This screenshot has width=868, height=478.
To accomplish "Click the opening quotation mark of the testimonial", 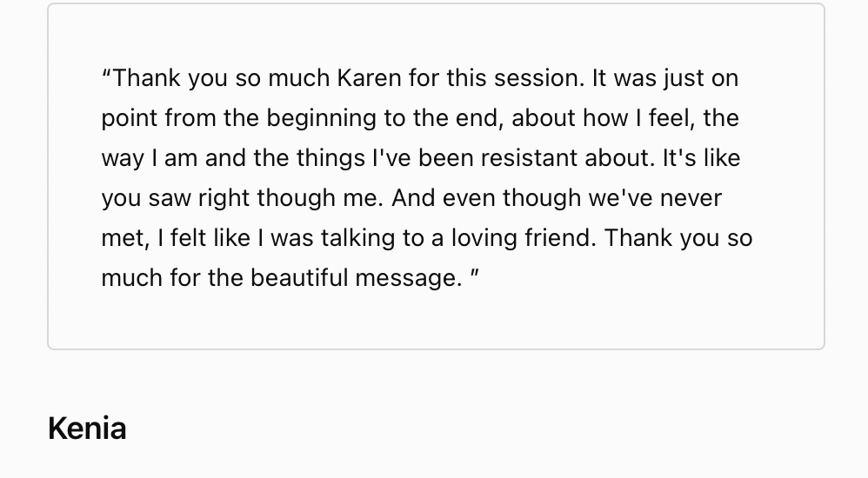I will [x=106, y=75].
